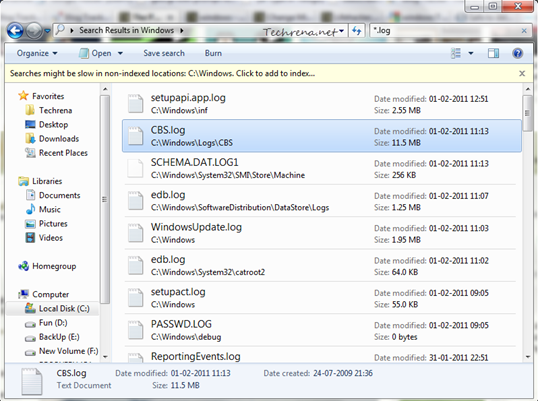Select WindowsUpdate.log file
Image resolution: width=538 pixels, height=401 pixels.
pos(321,233)
